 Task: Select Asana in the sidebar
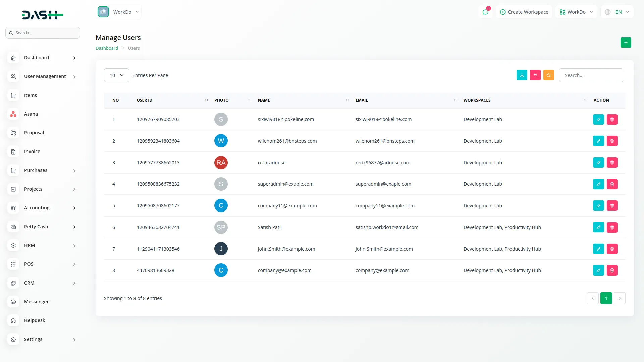[x=31, y=114]
